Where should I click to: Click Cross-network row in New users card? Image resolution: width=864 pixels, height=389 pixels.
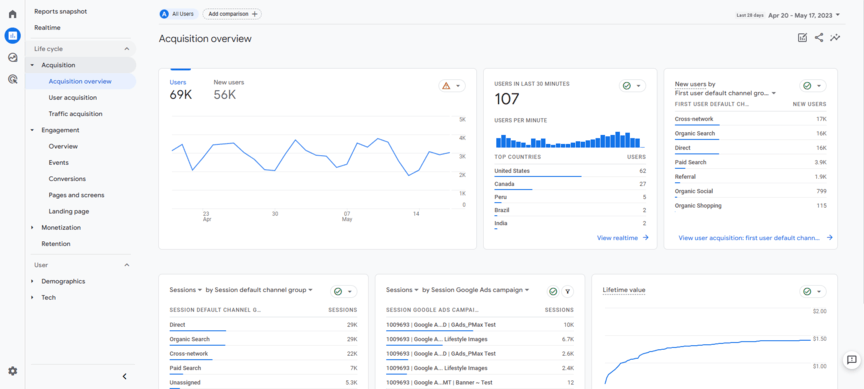coord(750,120)
